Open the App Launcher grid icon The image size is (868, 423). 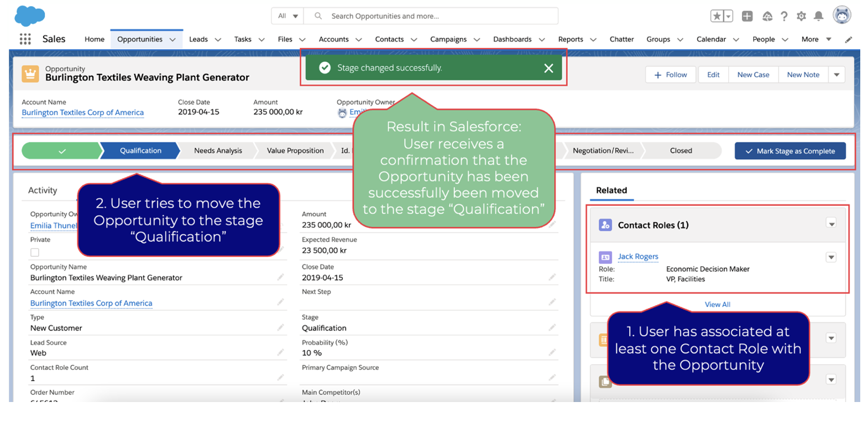pyautogui.click(x=25, y=39)
